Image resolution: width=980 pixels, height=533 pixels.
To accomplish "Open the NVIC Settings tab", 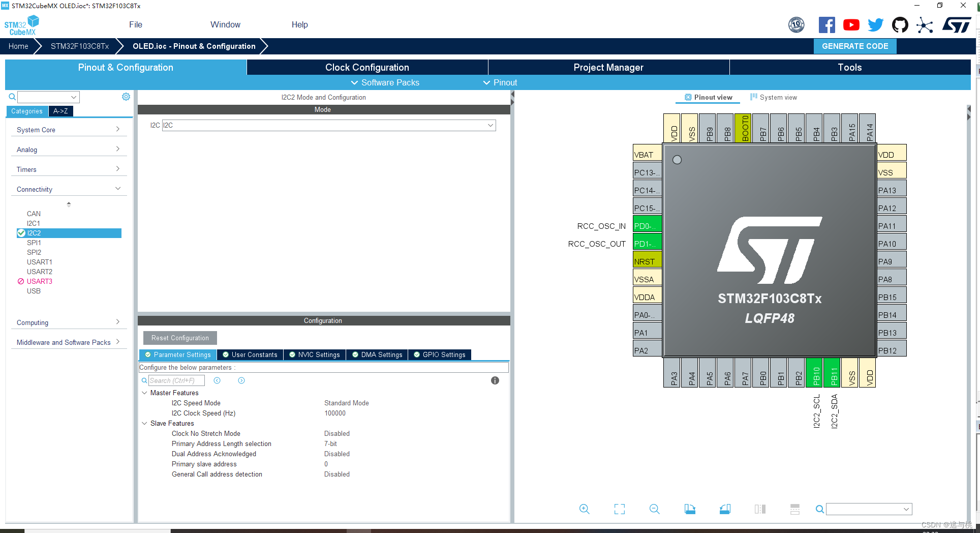I will point(315,354).
